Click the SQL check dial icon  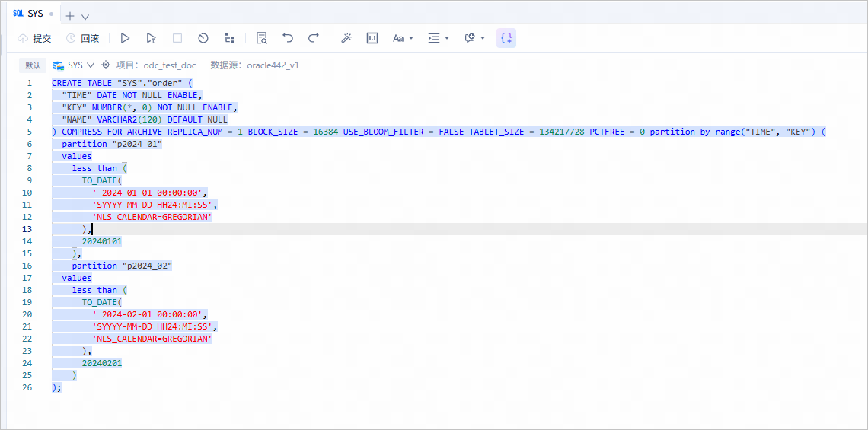tap(203, 38)
